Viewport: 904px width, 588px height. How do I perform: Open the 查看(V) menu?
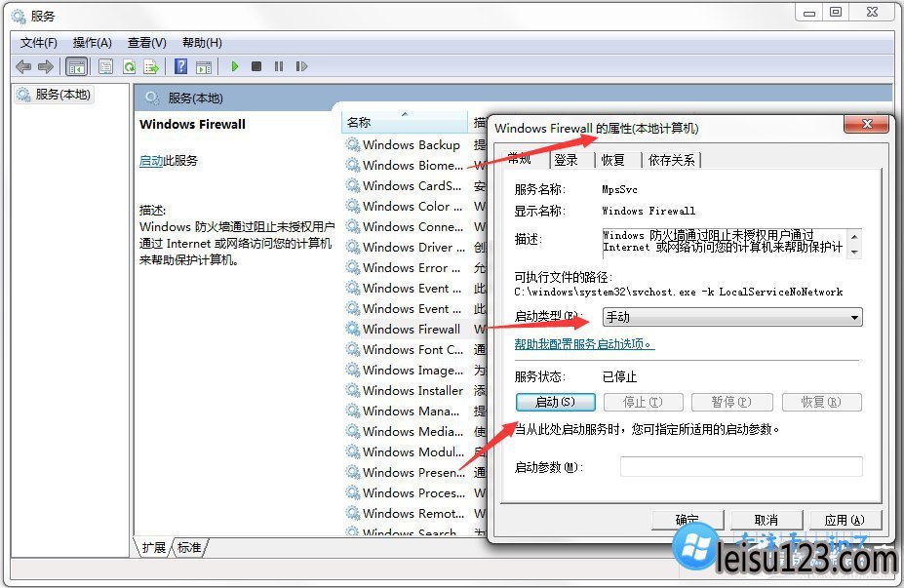pos(147,43)
